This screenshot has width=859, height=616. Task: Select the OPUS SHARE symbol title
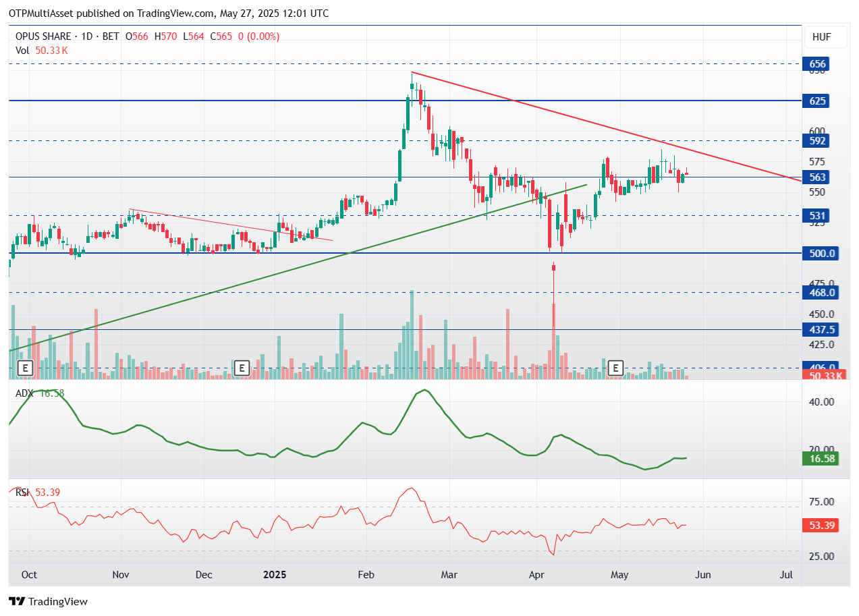click(x=44, y=36)
